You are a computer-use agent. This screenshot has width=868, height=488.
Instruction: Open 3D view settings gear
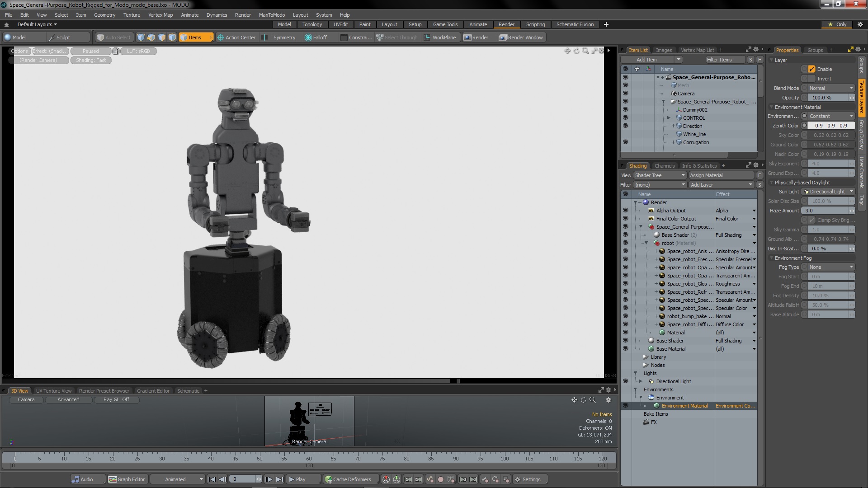609,400
